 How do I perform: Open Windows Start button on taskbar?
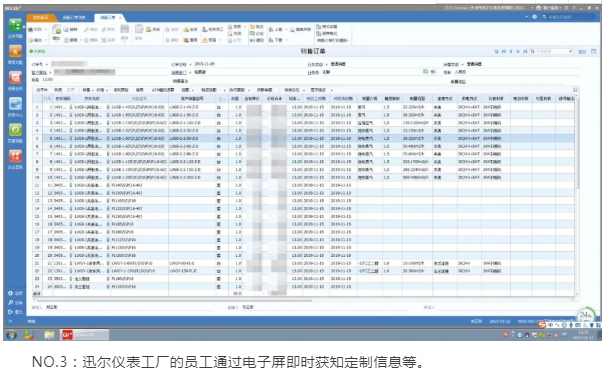pyautogui.click(x=11, y=335)
